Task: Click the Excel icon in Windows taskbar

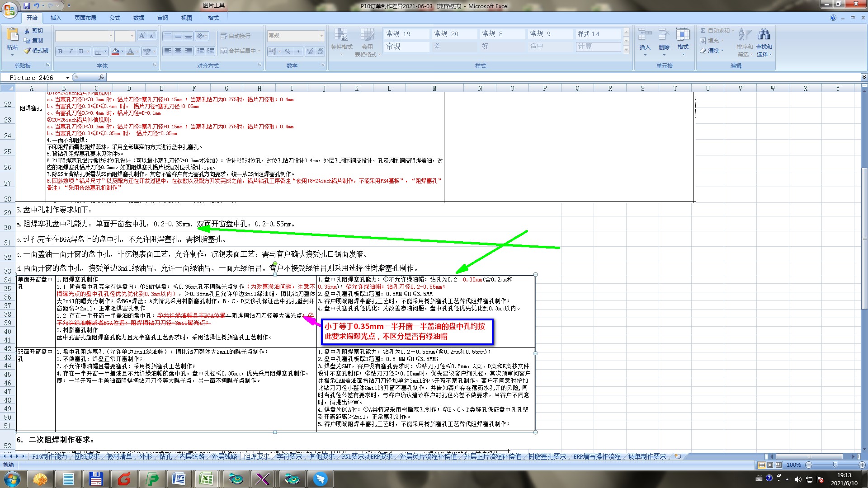Action: [x=207, y=479]
